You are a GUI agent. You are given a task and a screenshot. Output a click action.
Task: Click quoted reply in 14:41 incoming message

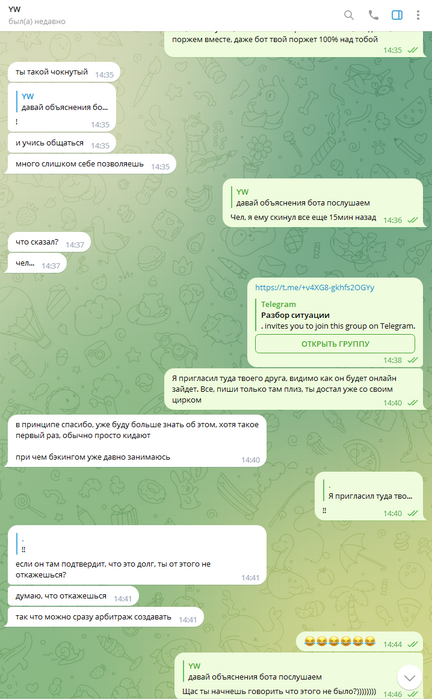[21, 545]
